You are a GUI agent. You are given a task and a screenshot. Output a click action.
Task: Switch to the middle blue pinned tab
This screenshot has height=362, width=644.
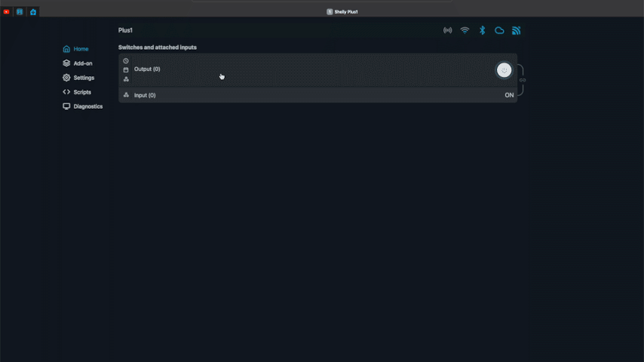click(x=20, y=12)
